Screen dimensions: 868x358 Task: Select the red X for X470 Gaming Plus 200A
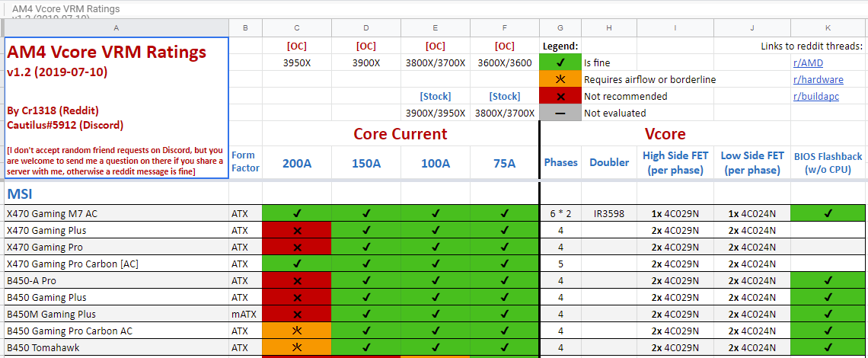pos(297,230)
